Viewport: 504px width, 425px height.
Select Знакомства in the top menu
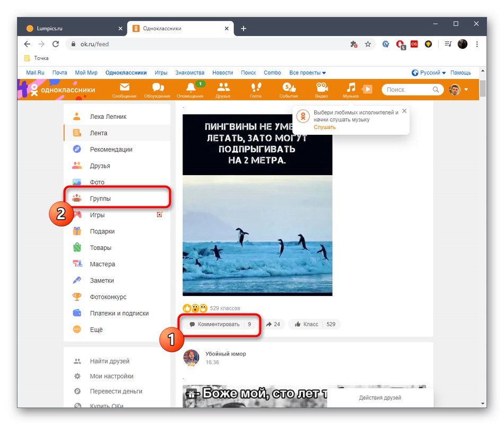coord(189,72)
